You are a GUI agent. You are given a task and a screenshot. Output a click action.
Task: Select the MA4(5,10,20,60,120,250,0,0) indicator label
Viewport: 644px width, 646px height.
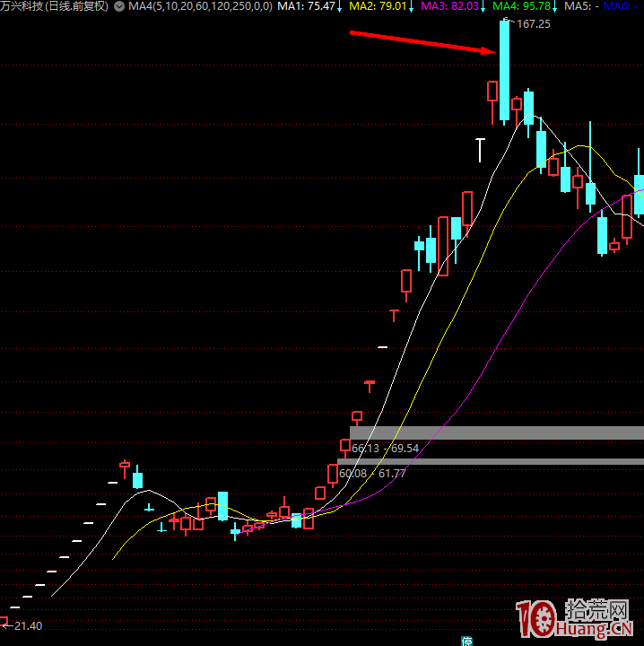point(201,6)
